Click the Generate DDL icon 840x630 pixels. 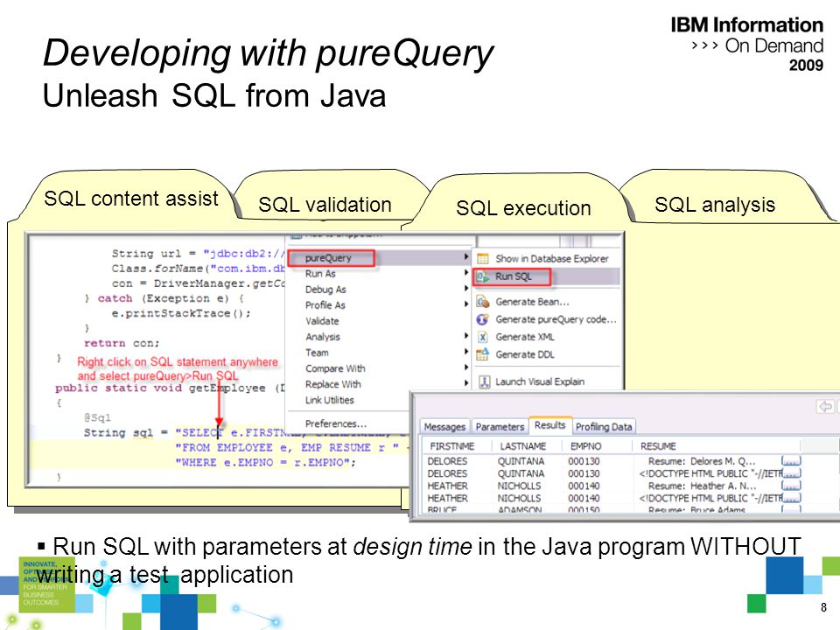click(x=483, y=354)
